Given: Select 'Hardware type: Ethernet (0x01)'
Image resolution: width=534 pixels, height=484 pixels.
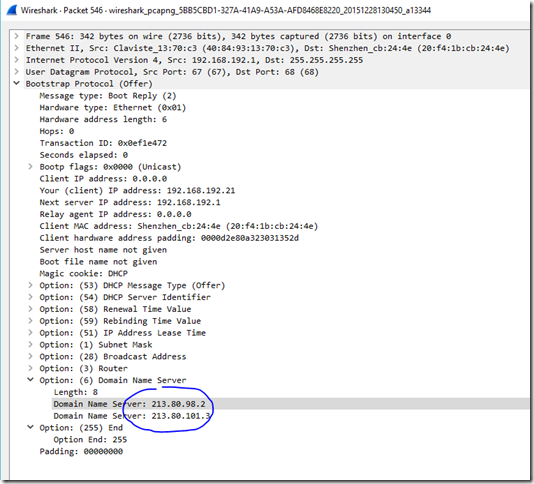Looking at the screenshot, I should (113, 108).
